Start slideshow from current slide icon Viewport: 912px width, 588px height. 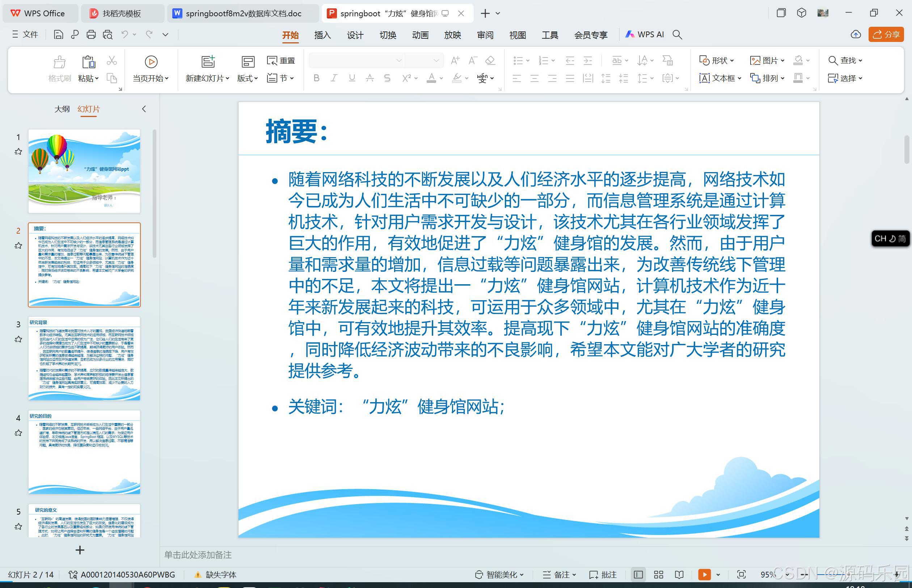pyautogui.click(x=151, y=61)
